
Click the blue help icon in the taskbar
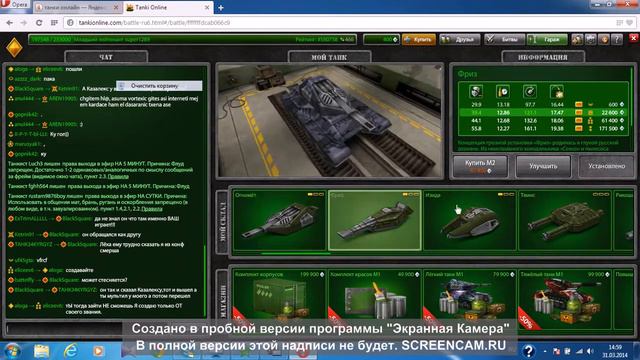point(529,351)
